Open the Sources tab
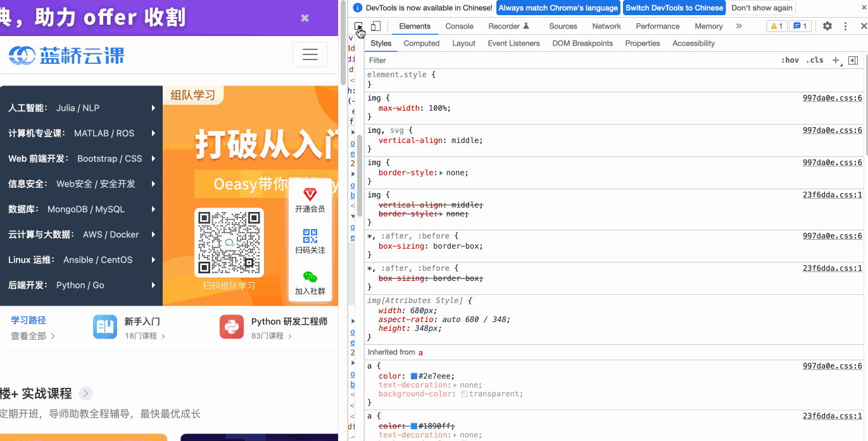This screenshot has height=441, width=868. click(x=563, y=26)
